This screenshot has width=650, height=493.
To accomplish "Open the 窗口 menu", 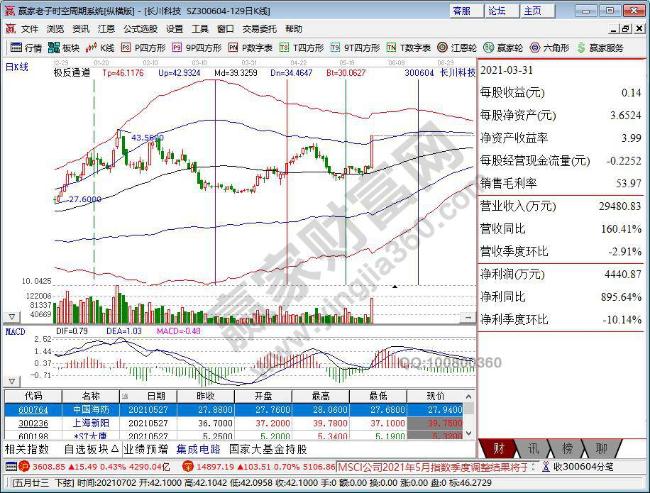I will tap(225, 29).
